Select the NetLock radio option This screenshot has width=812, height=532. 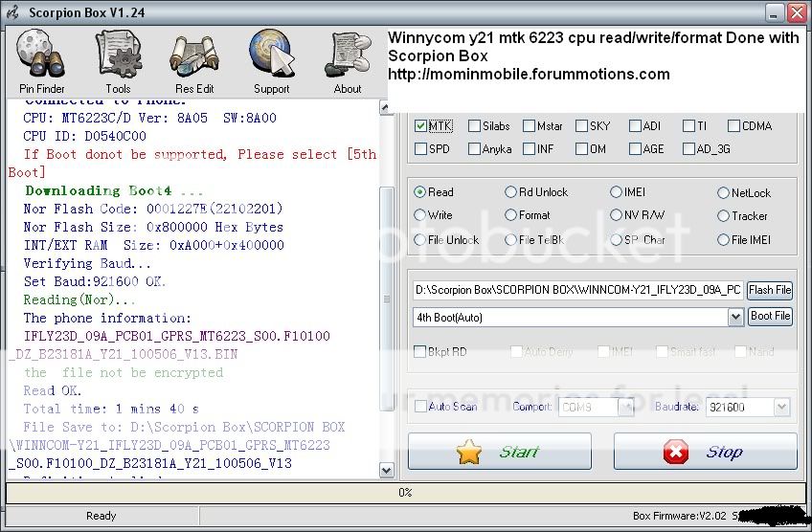(x=723, y=193)
